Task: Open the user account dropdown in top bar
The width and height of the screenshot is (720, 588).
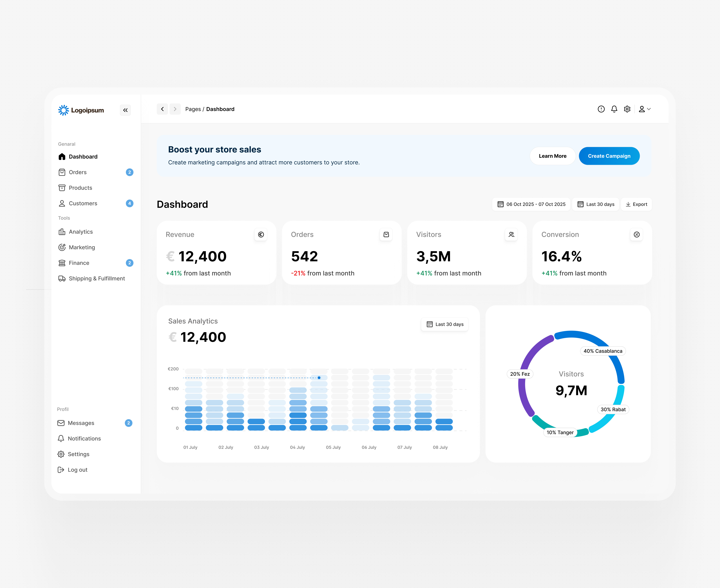Action: [644, 109]
